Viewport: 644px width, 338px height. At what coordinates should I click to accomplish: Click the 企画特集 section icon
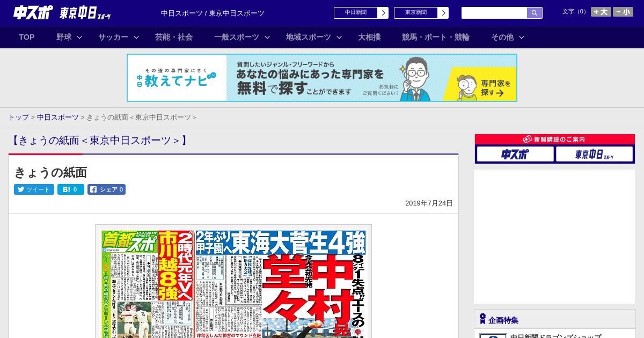pyautogui.click(x=482, y=319)
